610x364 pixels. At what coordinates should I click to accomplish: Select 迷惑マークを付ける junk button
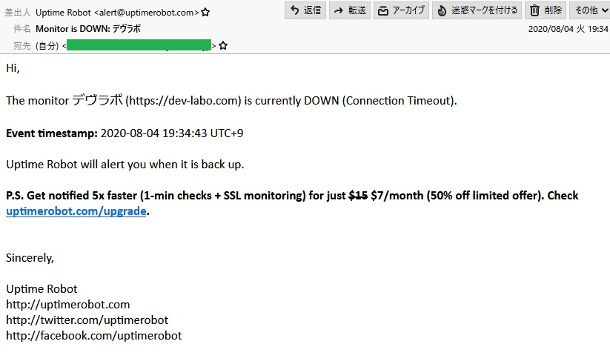click(x=479, y=10)
